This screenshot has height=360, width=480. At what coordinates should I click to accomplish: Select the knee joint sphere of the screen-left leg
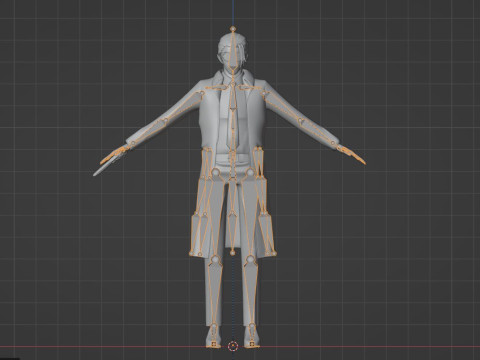215,258
